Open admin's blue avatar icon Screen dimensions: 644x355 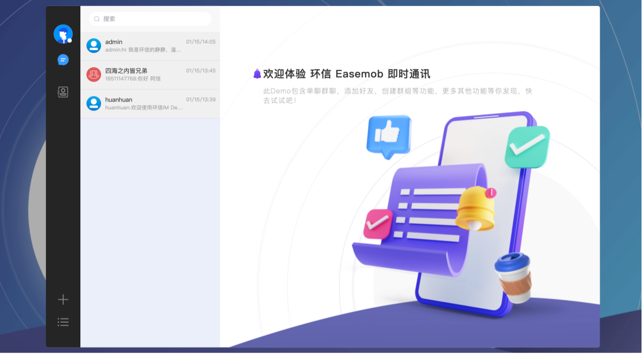click(94, 46)
